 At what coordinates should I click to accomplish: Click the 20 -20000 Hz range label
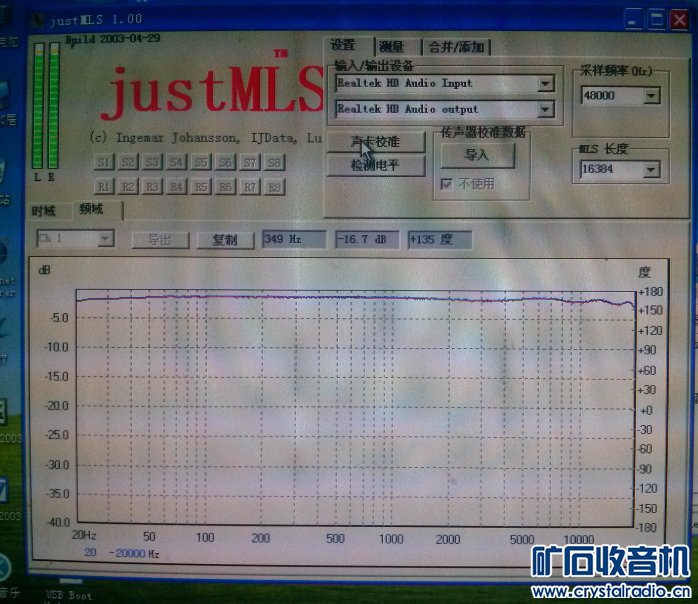[x=121, y=553]
